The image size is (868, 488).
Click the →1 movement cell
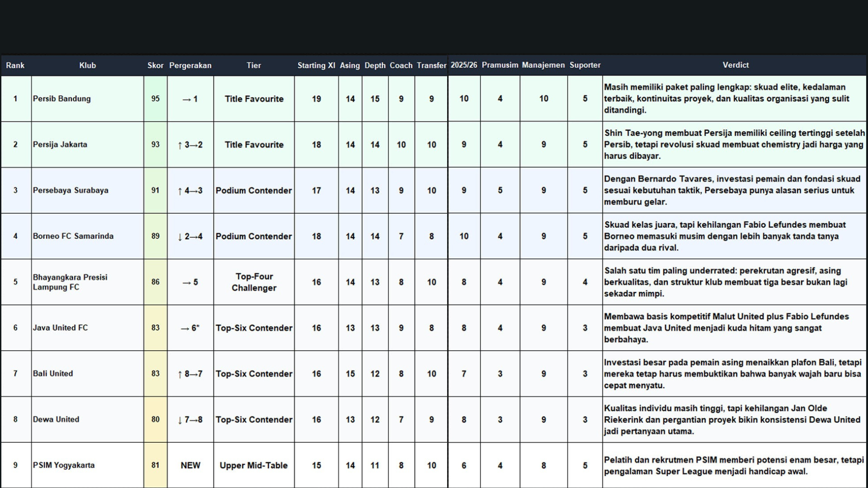[x=190, y=99]
